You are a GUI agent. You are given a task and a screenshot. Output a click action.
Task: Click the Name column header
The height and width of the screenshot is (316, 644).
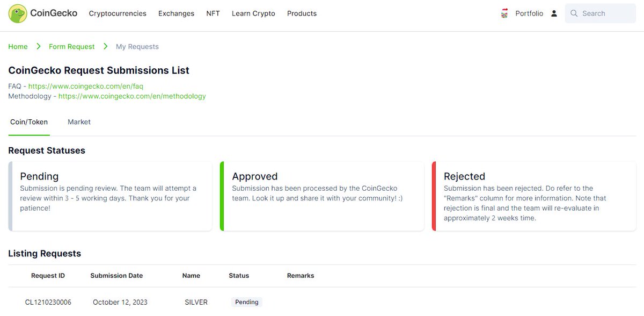click(191, 276)
